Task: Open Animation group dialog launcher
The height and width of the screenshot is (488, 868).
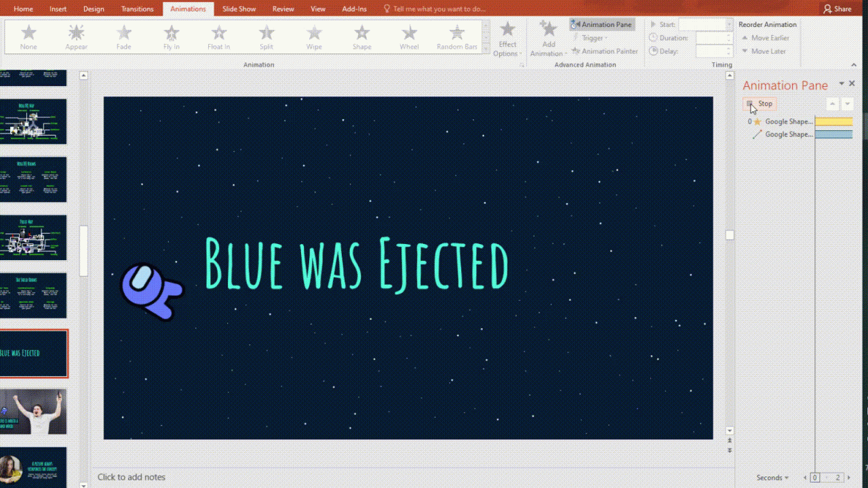Action: pyautogui.click(x=522, y=65)
